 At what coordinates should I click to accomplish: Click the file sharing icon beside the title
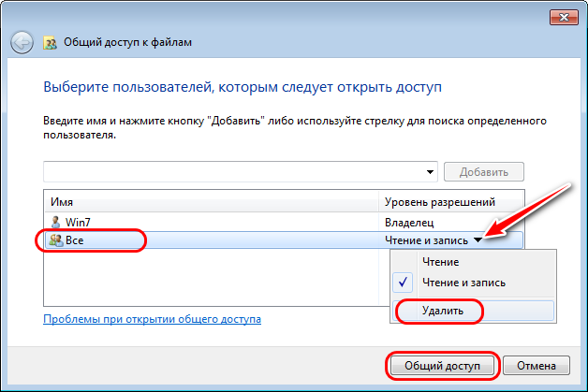[x=50, y=43]
